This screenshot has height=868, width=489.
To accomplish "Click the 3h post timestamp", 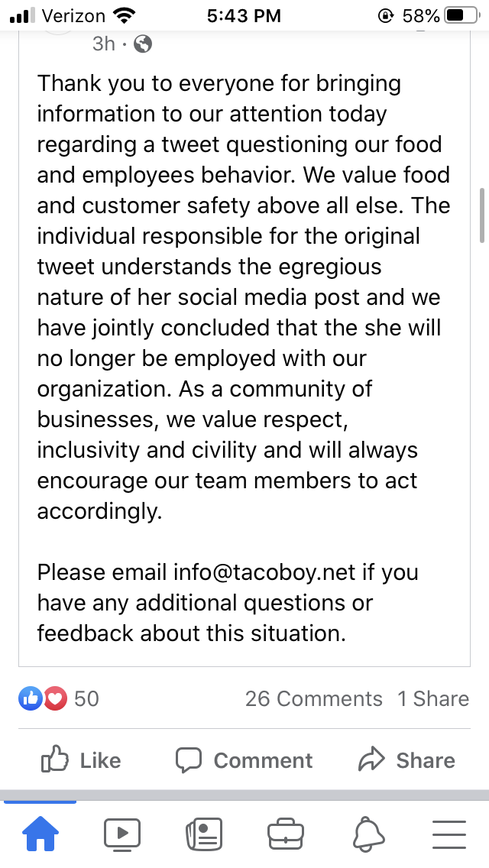I will [104, 44].
